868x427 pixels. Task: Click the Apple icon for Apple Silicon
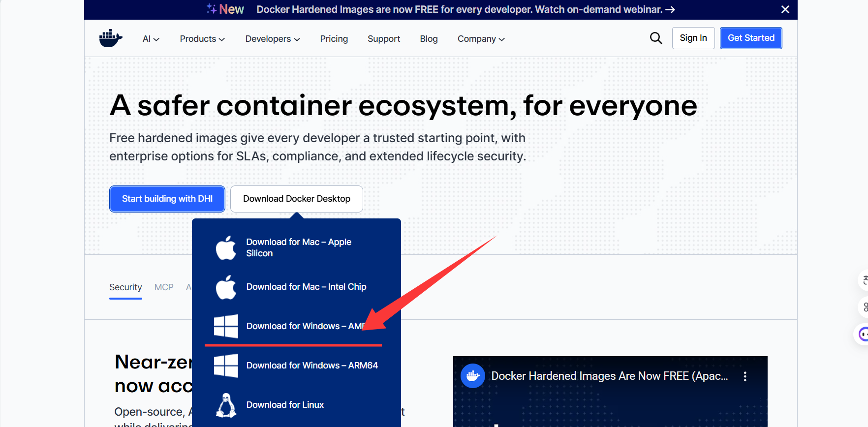pos(226,247)
